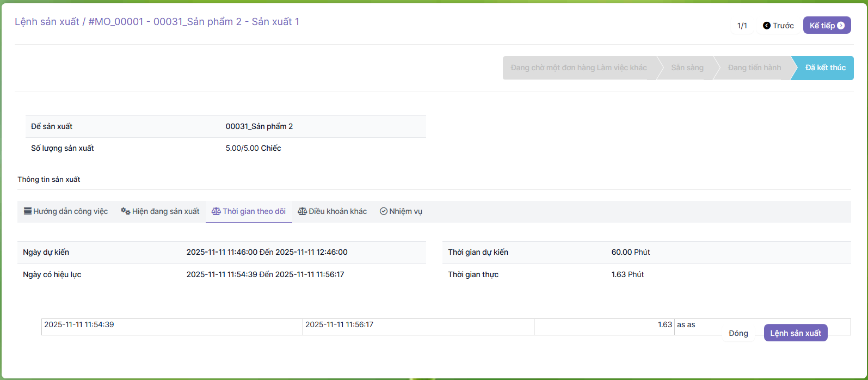868x380 pixels.
Task: Choose the Sẵn sàng status stage
Action: [687, 68]
